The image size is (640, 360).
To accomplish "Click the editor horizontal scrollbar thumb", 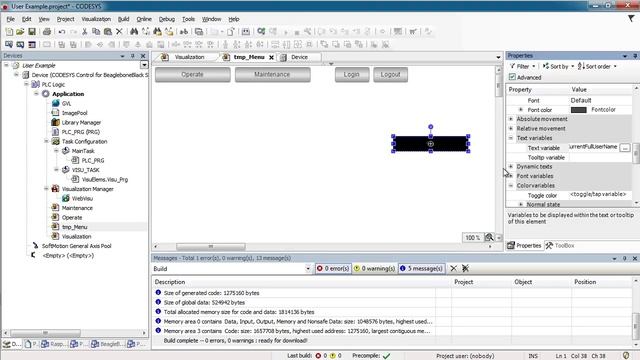I will [211, 246].
